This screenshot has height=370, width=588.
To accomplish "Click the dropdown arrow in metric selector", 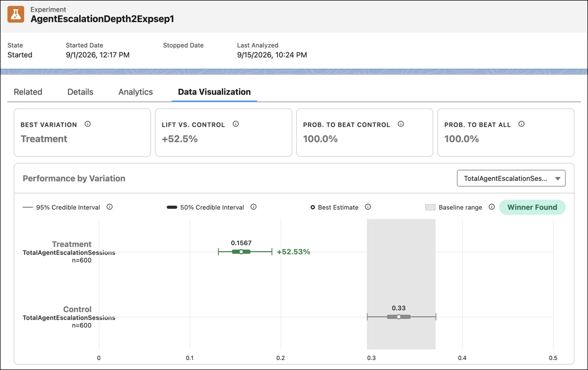I will coord(558,179).
